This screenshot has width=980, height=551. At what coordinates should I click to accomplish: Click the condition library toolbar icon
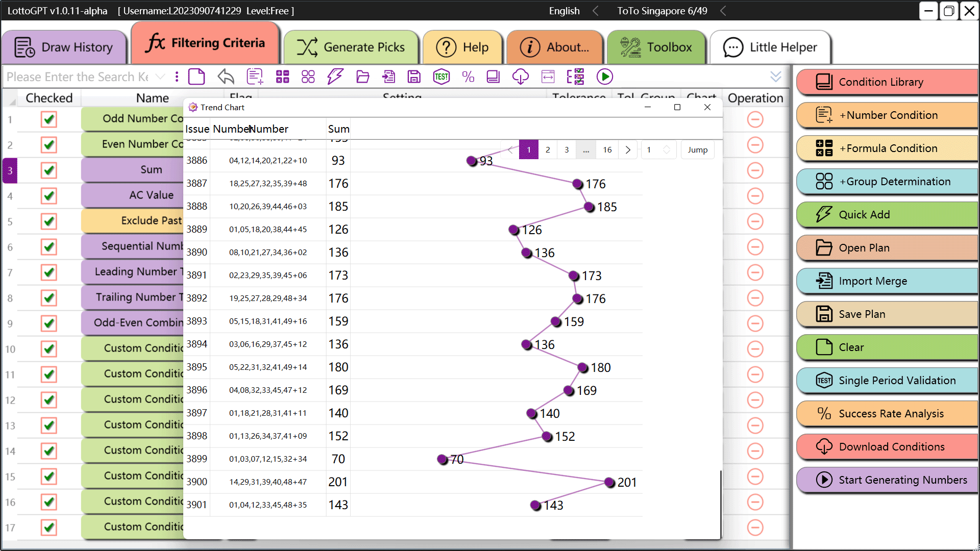pos(493,77)
